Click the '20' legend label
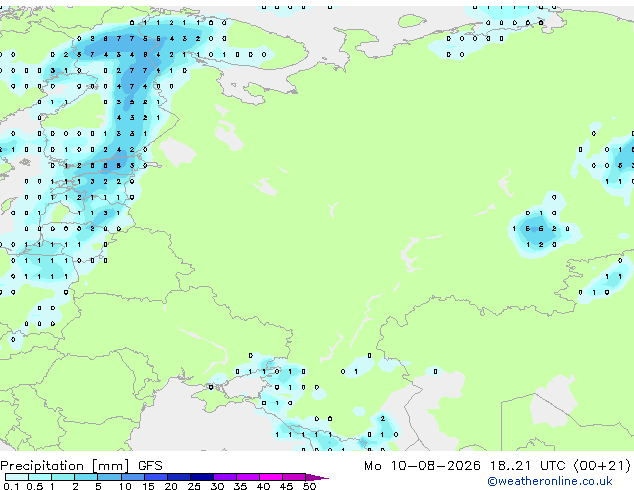 click(x=171, y=486)
